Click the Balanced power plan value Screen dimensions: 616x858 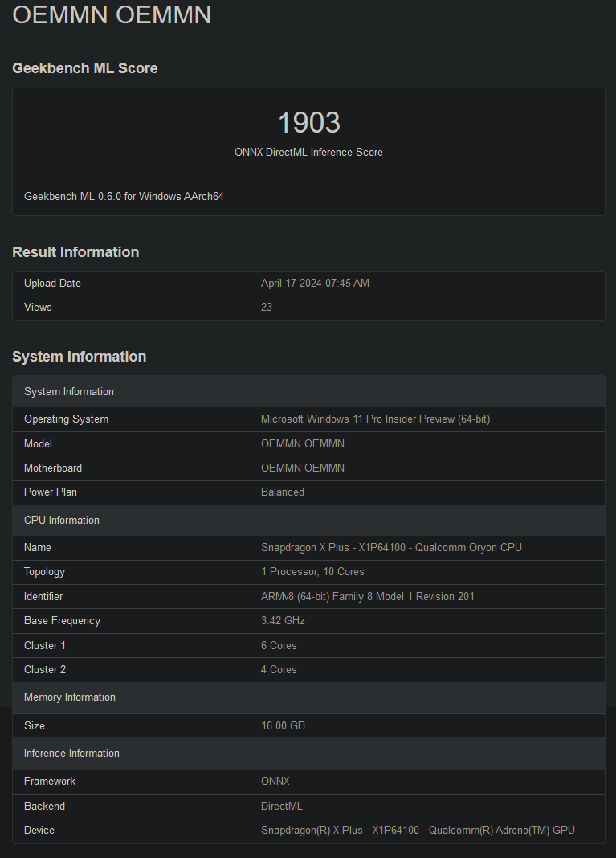click(x=282, y=492)
